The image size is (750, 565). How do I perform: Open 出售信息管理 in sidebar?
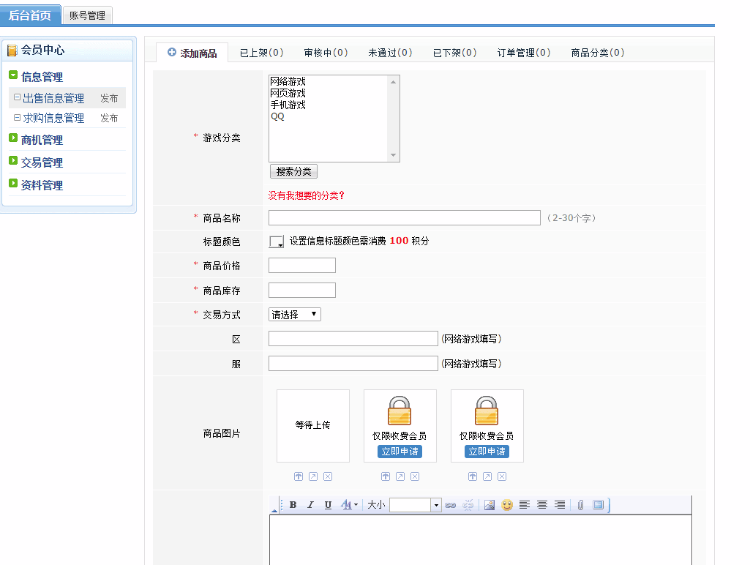click(x=54, y=98)
